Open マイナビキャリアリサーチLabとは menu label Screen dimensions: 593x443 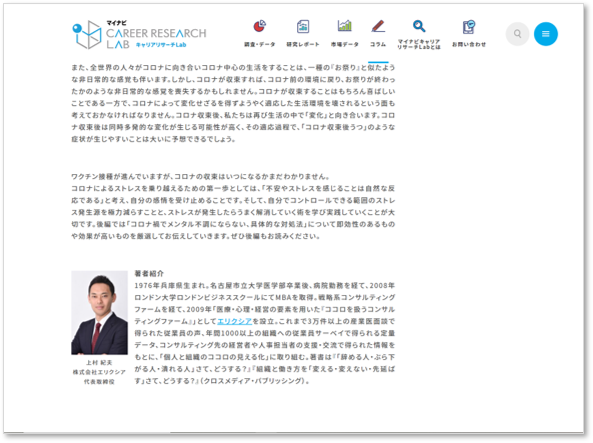click(419, 44)
